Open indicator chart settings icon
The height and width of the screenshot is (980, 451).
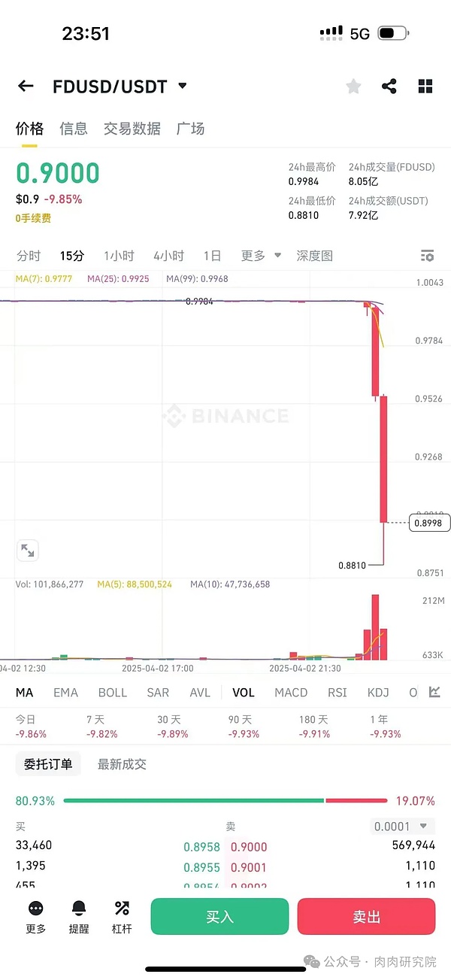point(434,692)
